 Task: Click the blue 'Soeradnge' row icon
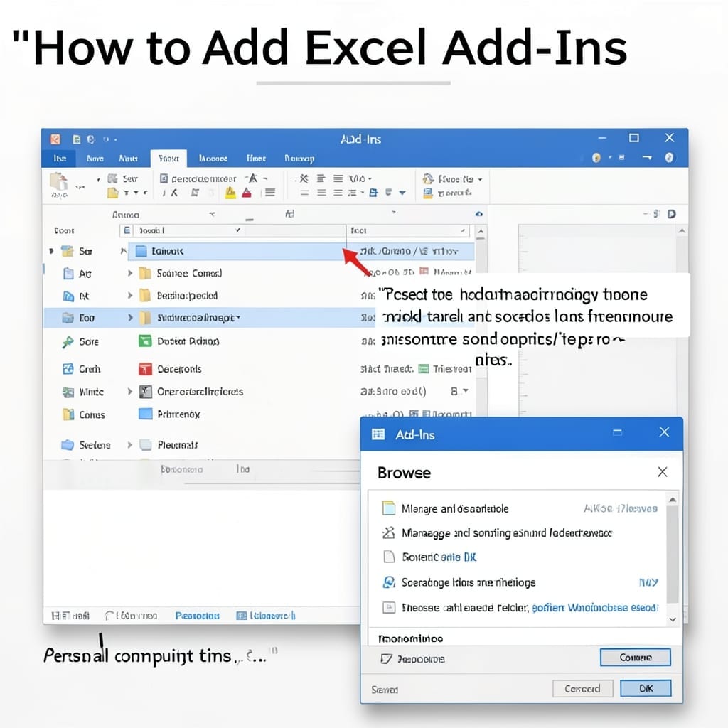(389, 582)
